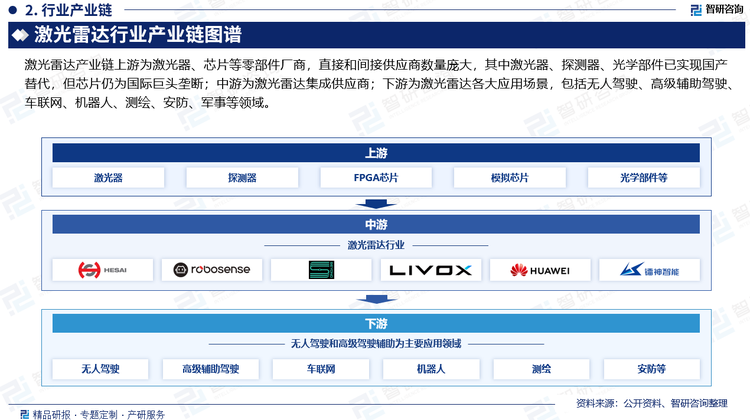Image resolution: width=750 pixels, height=420 pixels.
Task: Click the footer logo beside 精品研报
Action: (24, 414)
